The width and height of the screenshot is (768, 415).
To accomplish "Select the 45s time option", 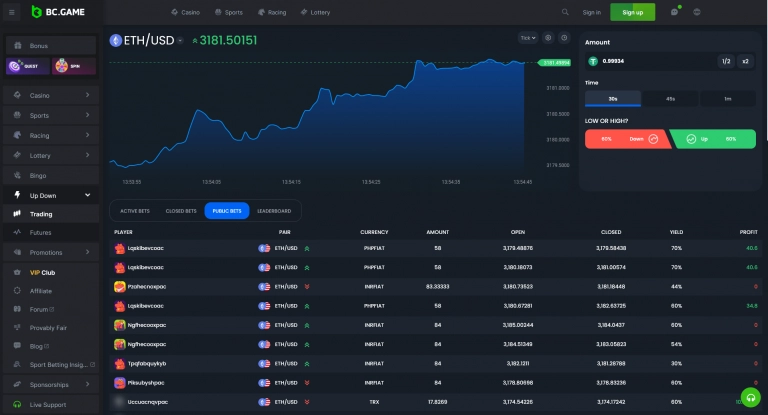I will coord(670,98).
